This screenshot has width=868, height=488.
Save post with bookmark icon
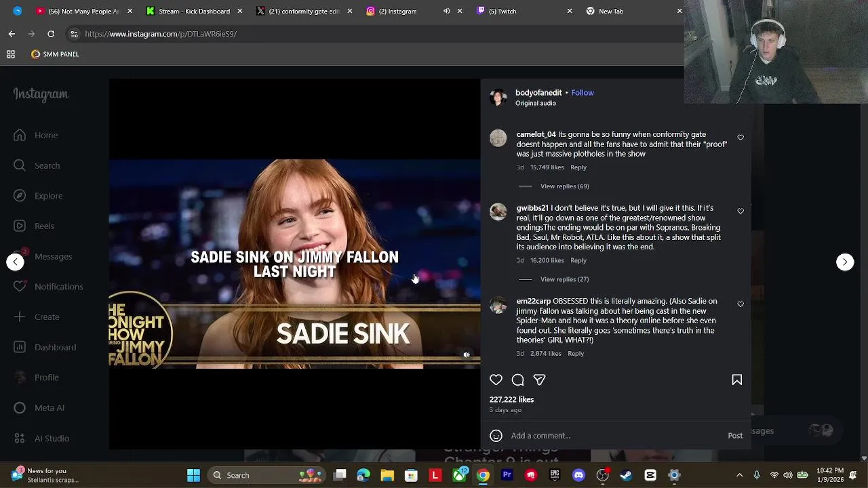coord(737,380)
